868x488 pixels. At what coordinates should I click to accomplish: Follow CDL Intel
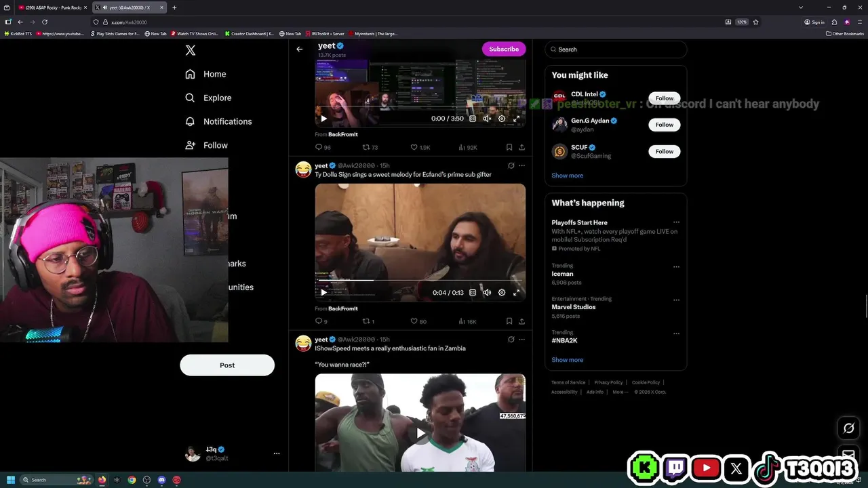(664, 98)
